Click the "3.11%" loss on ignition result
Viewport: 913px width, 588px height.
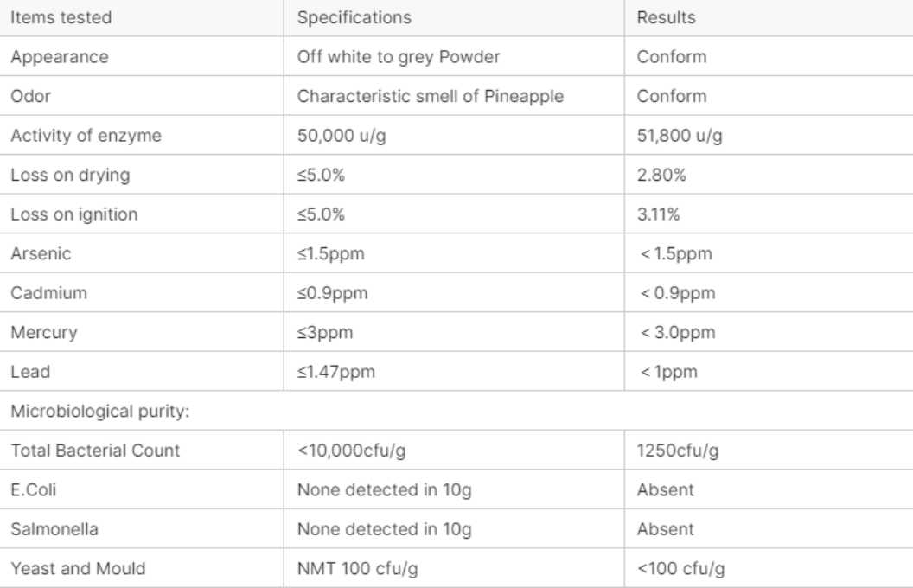point(658,214)
